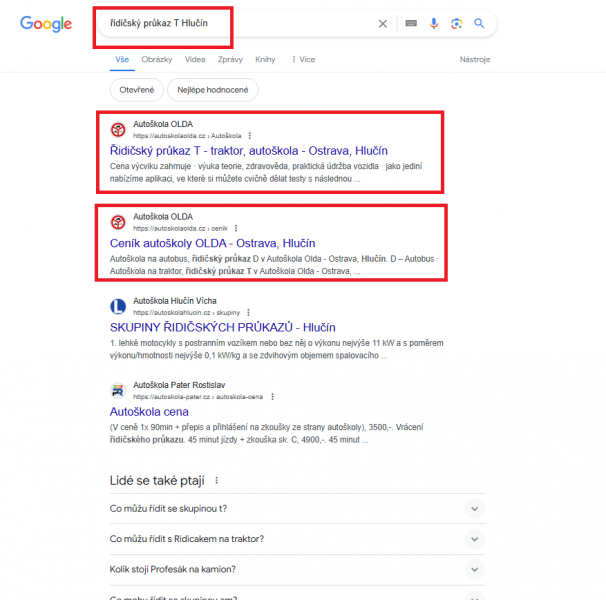Click the Google logo
The image size is (606, 600).
46,24
